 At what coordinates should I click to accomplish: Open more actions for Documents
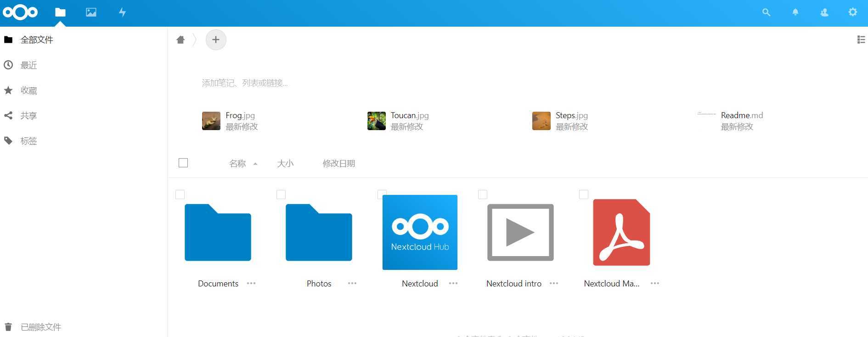coord(251,283)
